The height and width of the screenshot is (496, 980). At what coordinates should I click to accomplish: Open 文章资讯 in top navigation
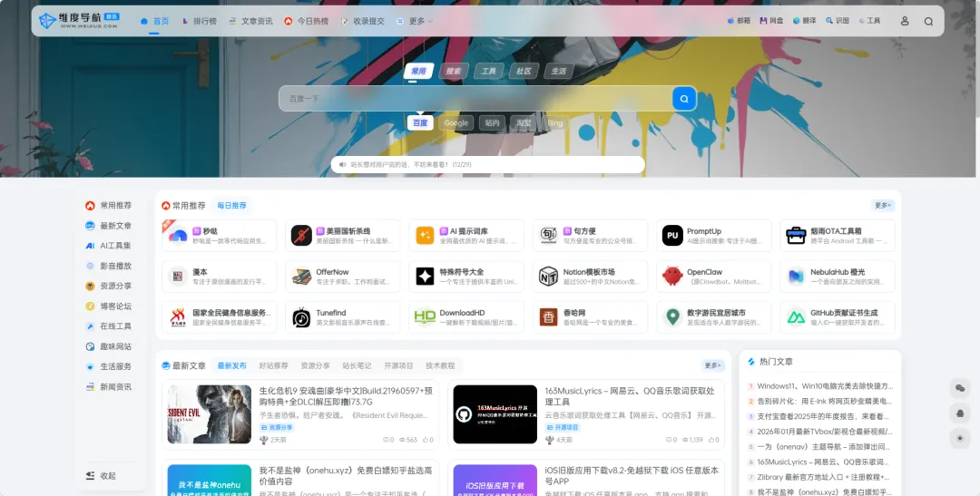[250, 21]
